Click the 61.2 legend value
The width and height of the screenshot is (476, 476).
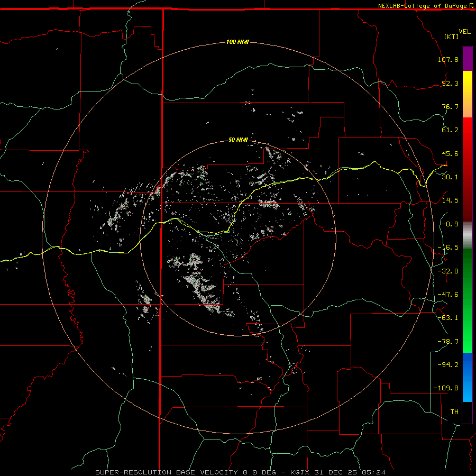(450, 130)
